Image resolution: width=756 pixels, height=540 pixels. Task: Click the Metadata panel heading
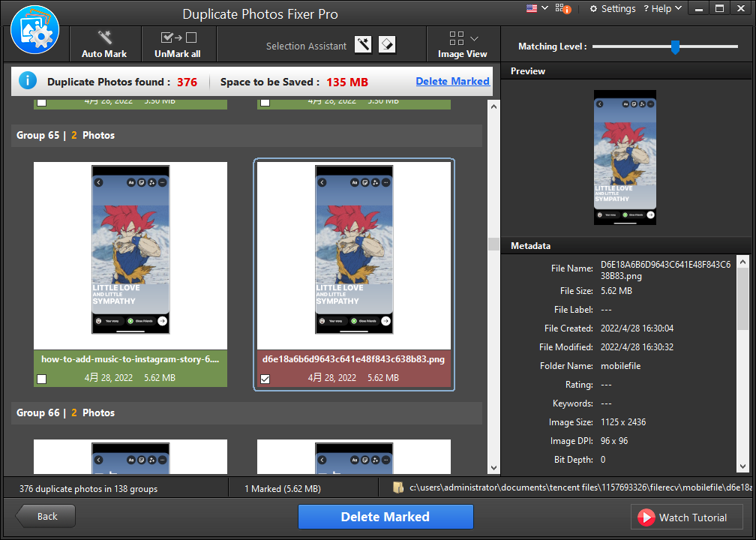[x=530, y=246]
